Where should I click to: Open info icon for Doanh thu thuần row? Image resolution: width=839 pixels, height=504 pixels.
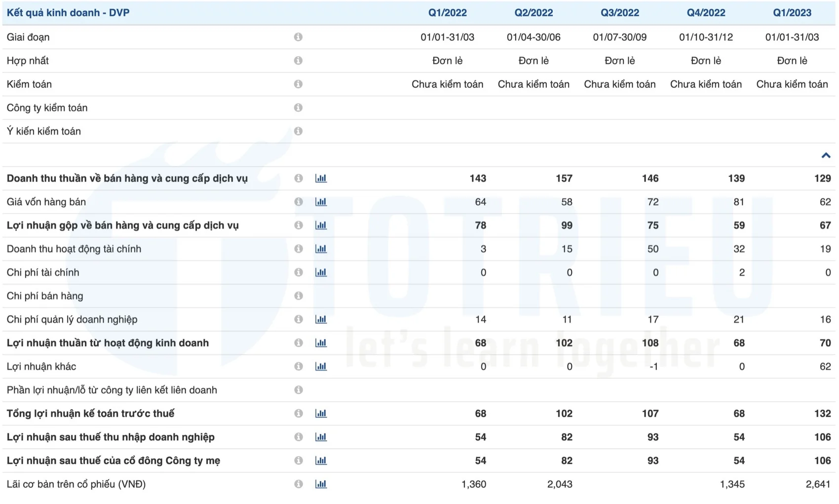pos(299,178)
